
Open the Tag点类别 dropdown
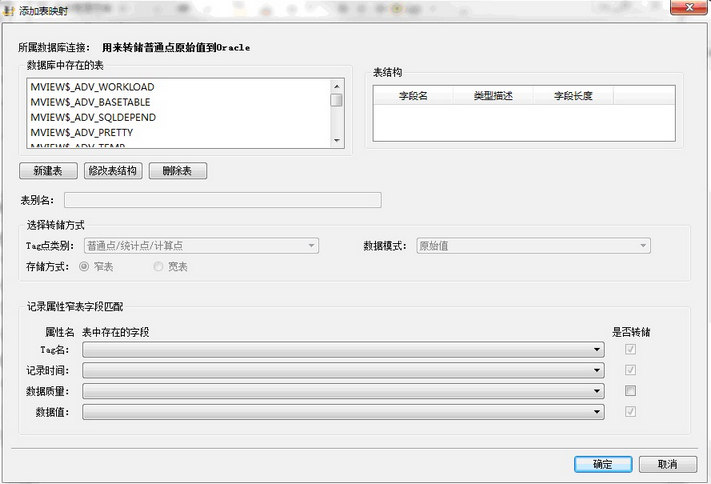pos(201,246)
